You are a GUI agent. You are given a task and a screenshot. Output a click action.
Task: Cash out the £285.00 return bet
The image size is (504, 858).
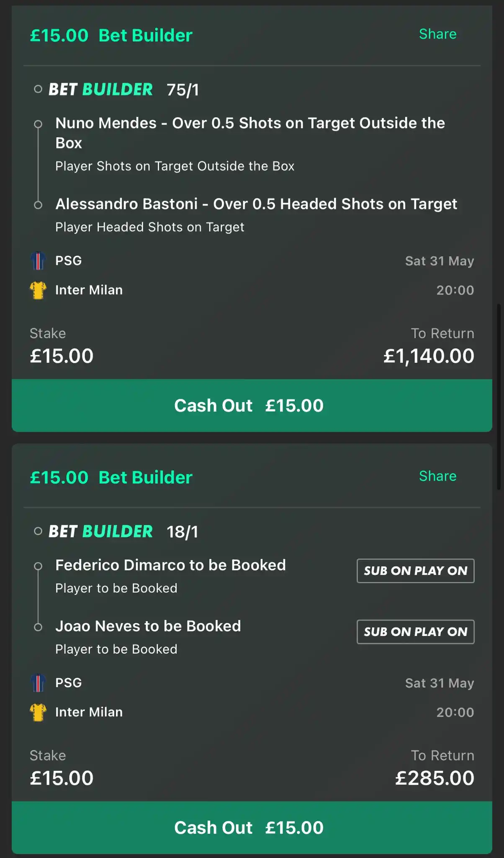click(x=252, y=828)
